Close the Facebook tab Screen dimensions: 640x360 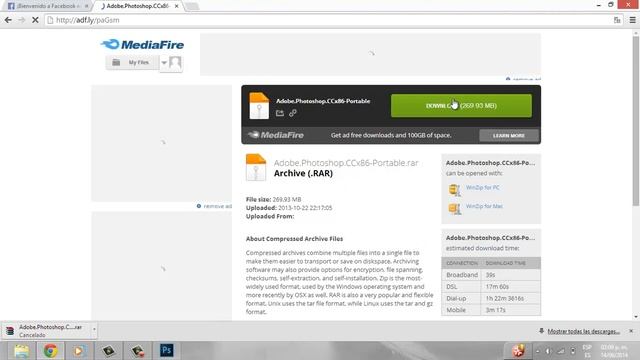[x=87, y=6]
